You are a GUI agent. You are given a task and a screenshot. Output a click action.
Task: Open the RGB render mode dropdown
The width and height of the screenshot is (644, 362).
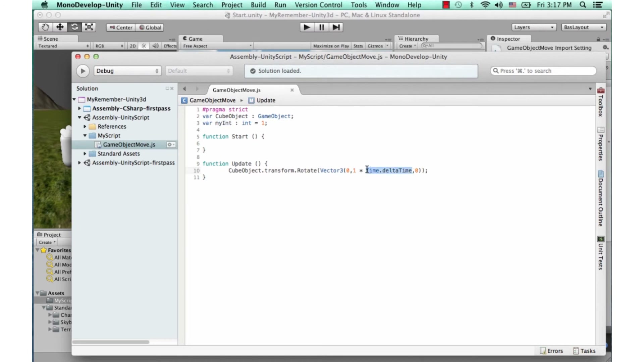(x=109, y=46)
